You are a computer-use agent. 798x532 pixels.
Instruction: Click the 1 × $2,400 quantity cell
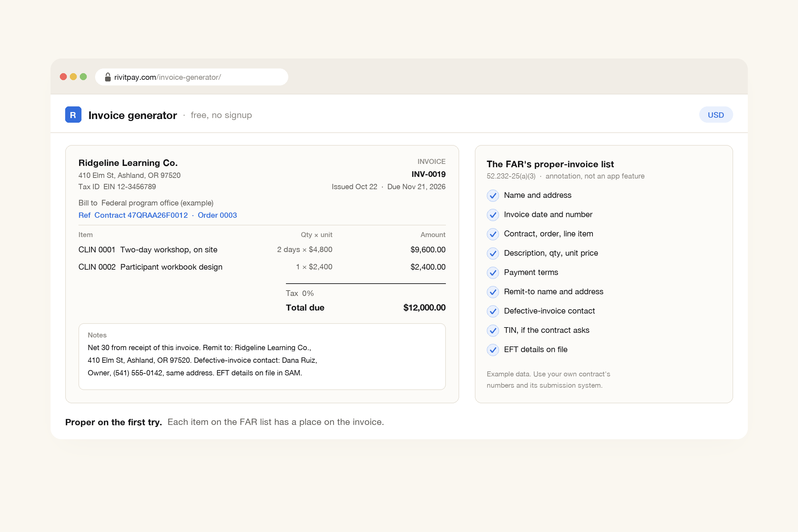click(314, 267)
